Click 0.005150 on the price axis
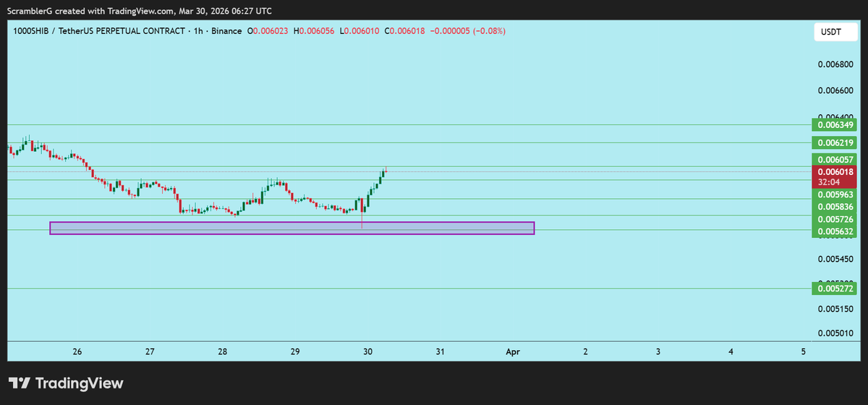 (836, 310)
